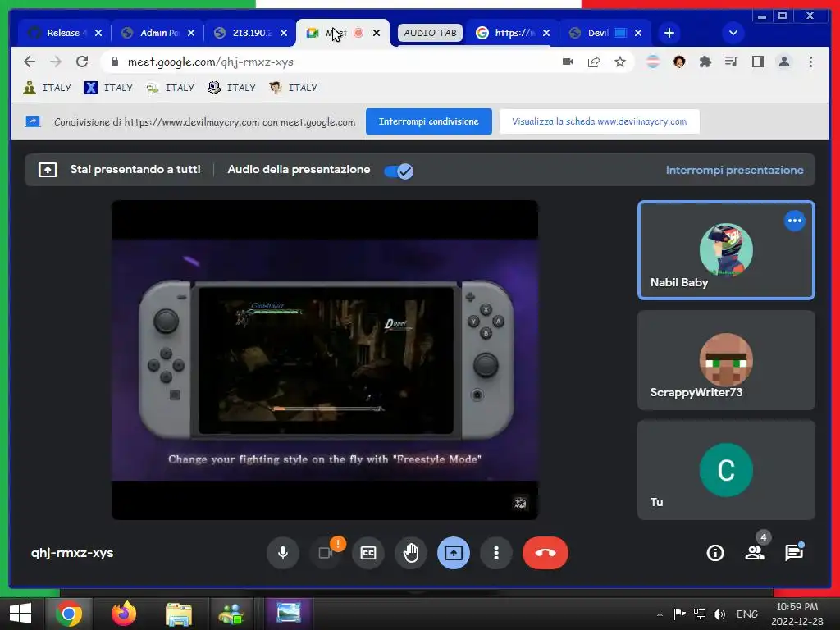Click camera permission icon in address bar
Viewport: 840px width, 630px height.
568,62
